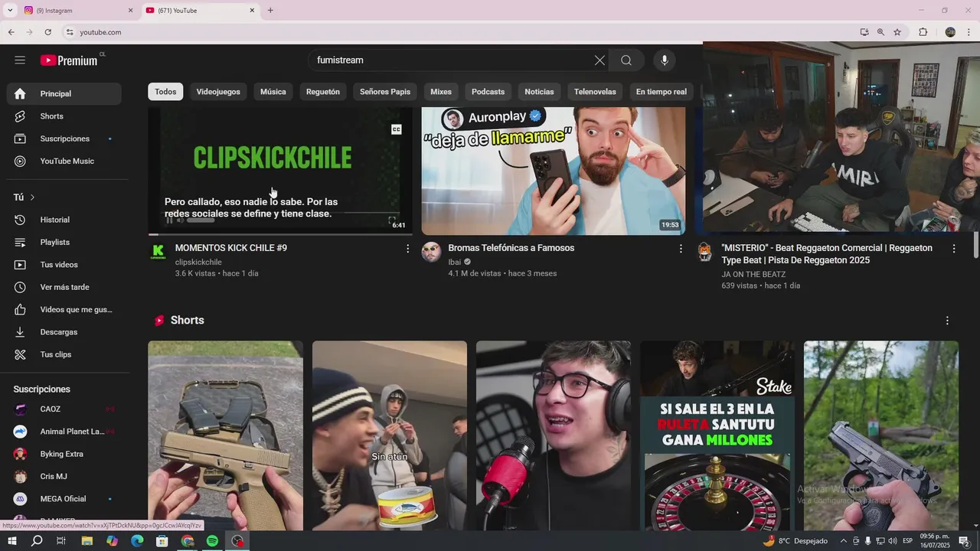This screenshot has height=551, width=980.
Task: Open Spotify from the taskbar
Action: pyautogui.click(x=212, y=541)
